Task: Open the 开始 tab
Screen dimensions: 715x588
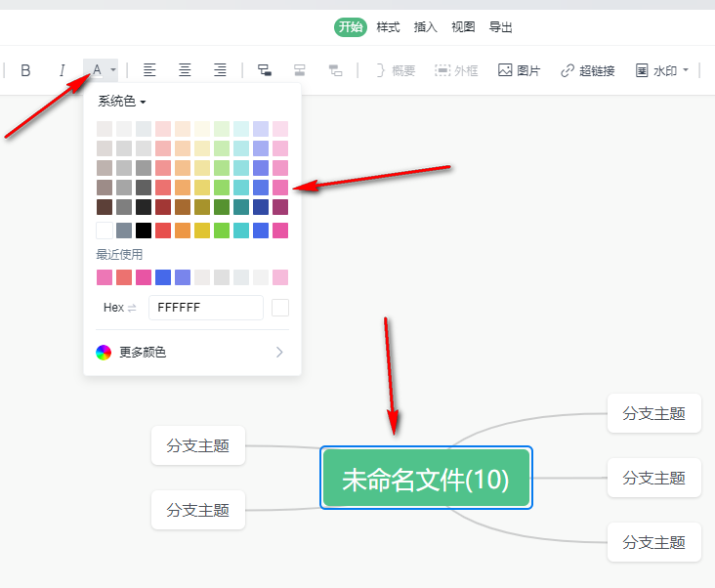Action: click(351, 27)
